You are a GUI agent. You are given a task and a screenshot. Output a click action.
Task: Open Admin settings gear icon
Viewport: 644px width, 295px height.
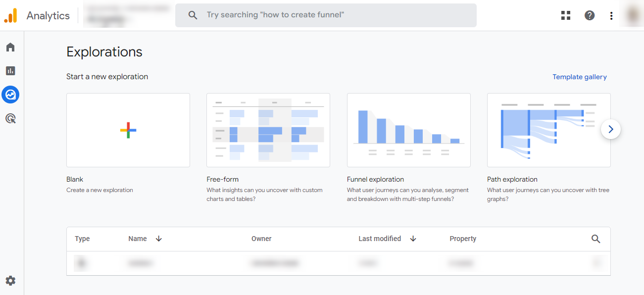click(x=10, y=281)
